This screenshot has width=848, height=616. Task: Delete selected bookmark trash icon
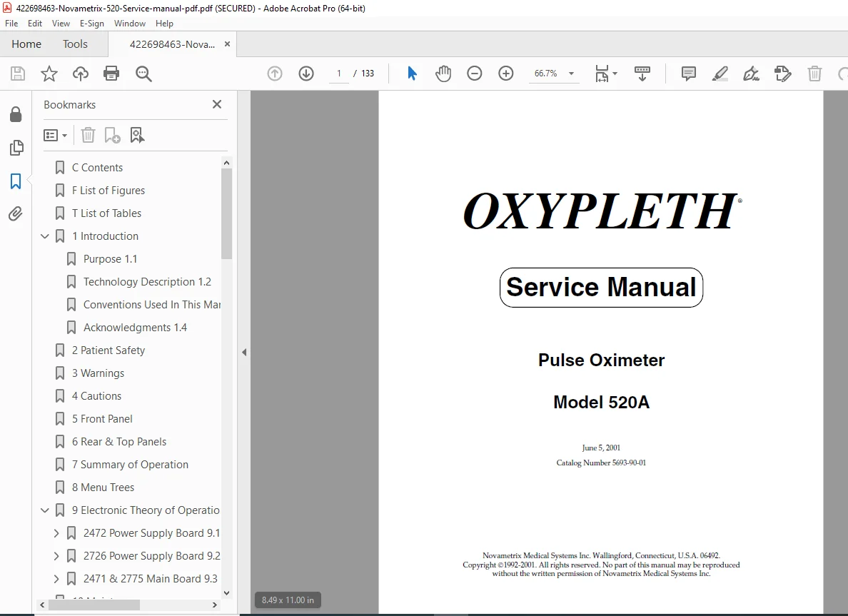click(88, 135)
